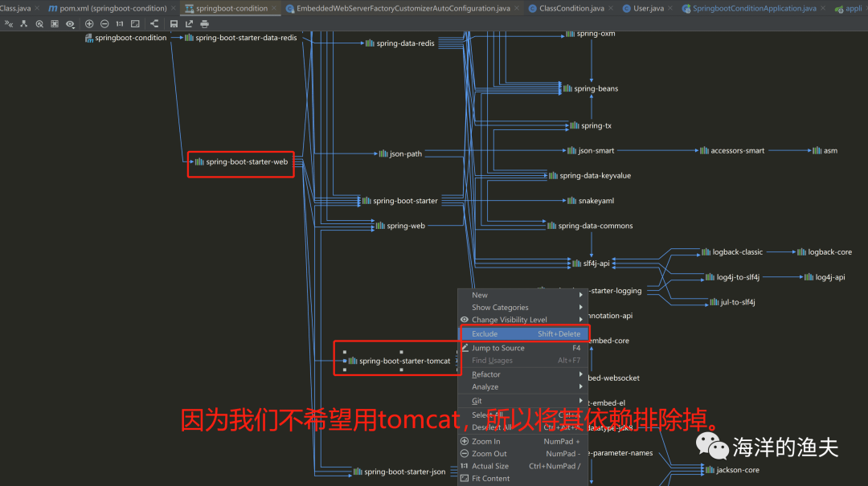The image size is (868, 486).
Task: Select the slf4j-api node
Action: coord(592,263)
